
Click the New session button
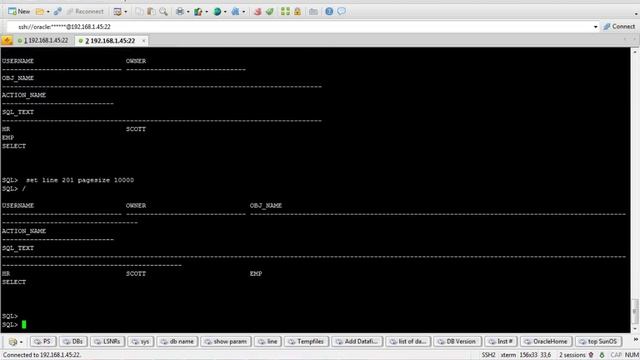19,11
